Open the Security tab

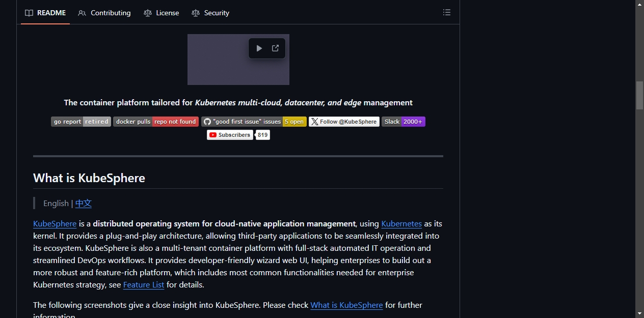210,13
